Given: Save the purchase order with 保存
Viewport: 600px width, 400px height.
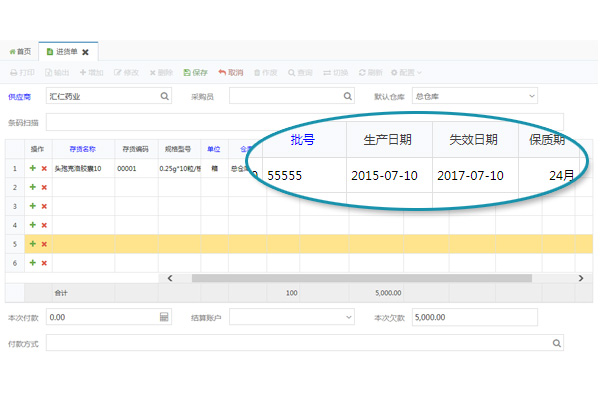Looking at the screenshot, I should (x=196, y=72).
